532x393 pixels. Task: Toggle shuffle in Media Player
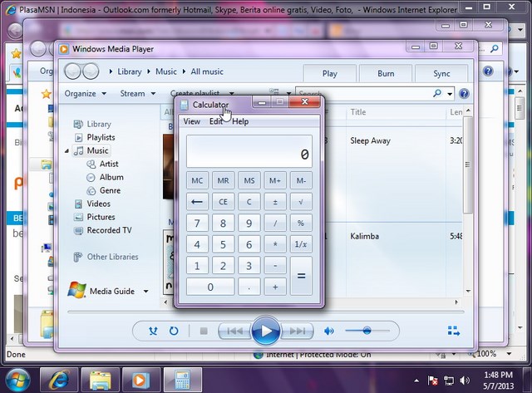tap(153, 331)
